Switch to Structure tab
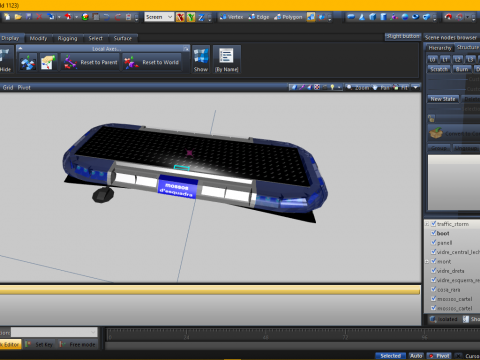 [467, 47]
